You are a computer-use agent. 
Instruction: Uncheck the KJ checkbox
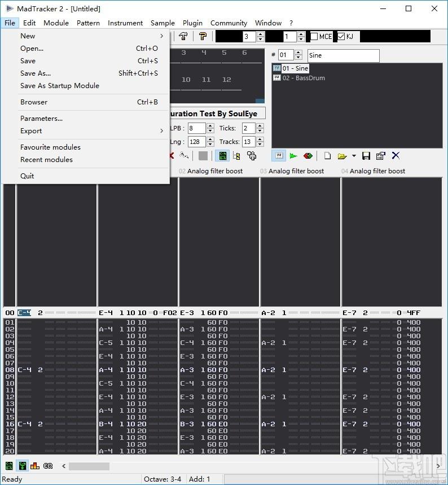[x=341, y=37]
